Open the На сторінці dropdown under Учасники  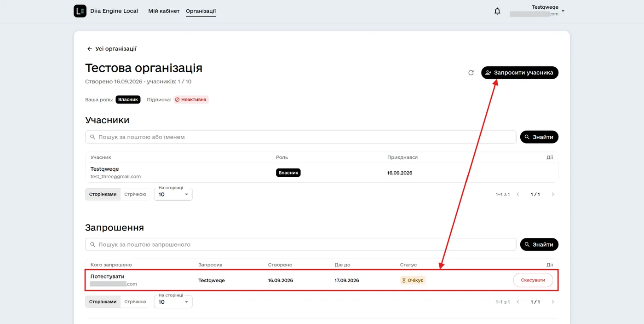coord(173,194)
